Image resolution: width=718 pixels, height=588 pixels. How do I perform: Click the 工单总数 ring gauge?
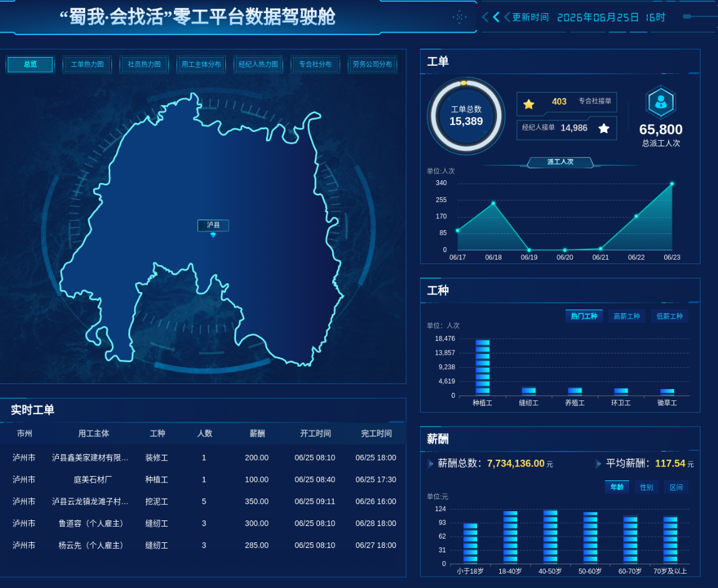[x=466, y=115]
